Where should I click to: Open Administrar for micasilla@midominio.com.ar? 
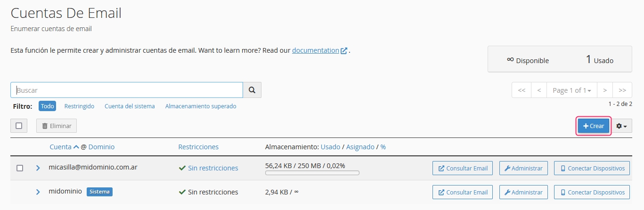point(523,168)
